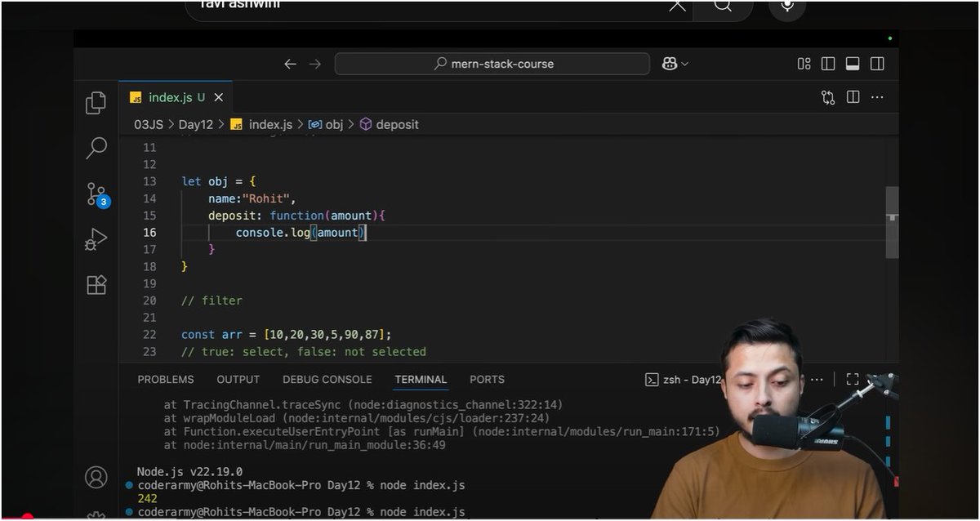
Task: Open Customize Layout icon
Action: click(804, 64)
